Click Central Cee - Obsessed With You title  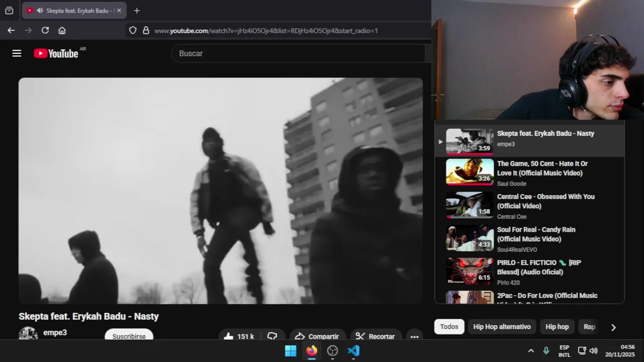click(546, 201)
